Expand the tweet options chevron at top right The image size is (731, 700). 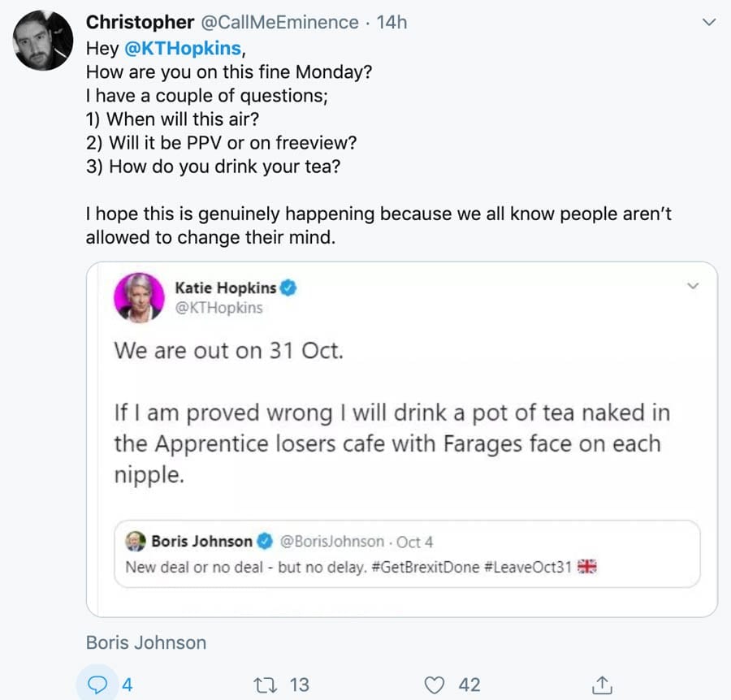tap(709, 23)
